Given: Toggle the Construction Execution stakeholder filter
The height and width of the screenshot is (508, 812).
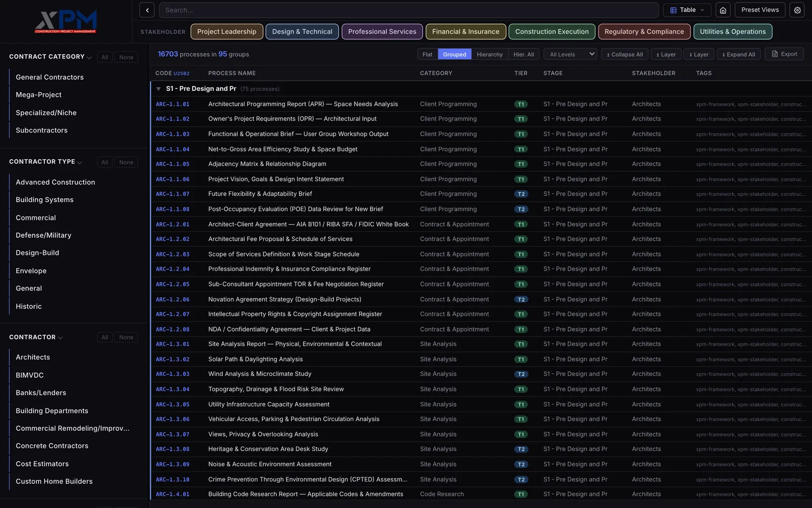Looking at the screenshot, I should pos(552,31).
